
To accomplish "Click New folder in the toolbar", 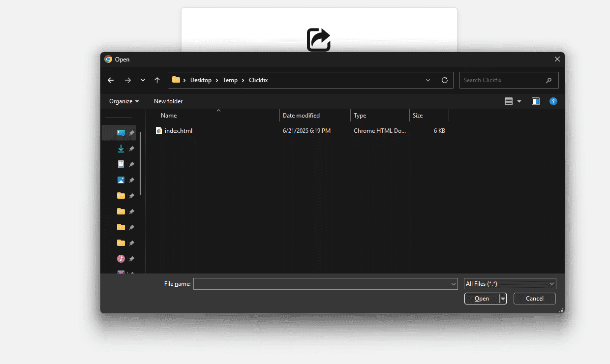I will click(168, 101).
